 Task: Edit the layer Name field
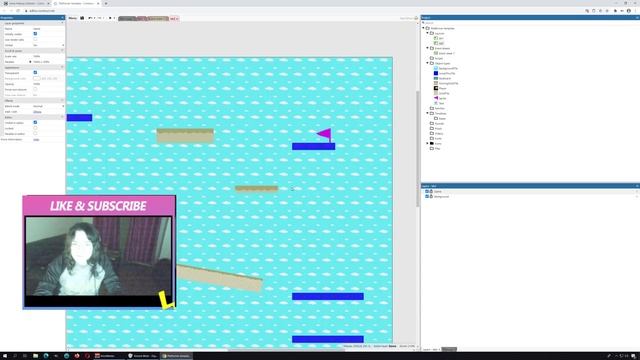48,29
